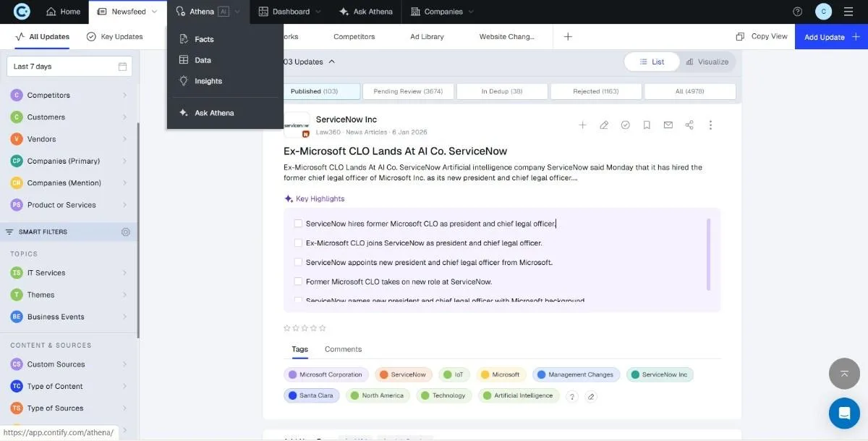Click the Contify logo icon

tap(22, 12)
